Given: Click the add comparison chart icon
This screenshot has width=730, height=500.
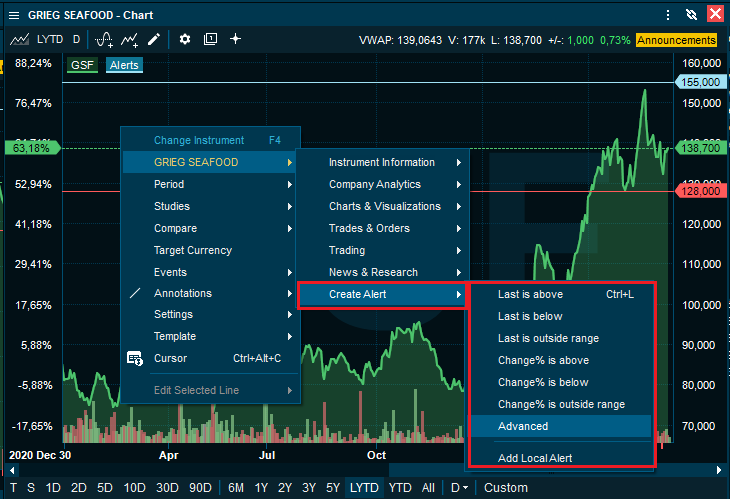Looking at the screenshot, I should 129,40.
